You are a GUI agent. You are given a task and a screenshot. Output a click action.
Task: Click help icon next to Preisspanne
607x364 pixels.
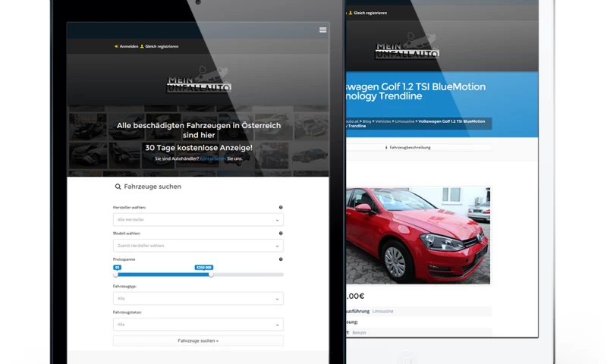coord(281,259)
